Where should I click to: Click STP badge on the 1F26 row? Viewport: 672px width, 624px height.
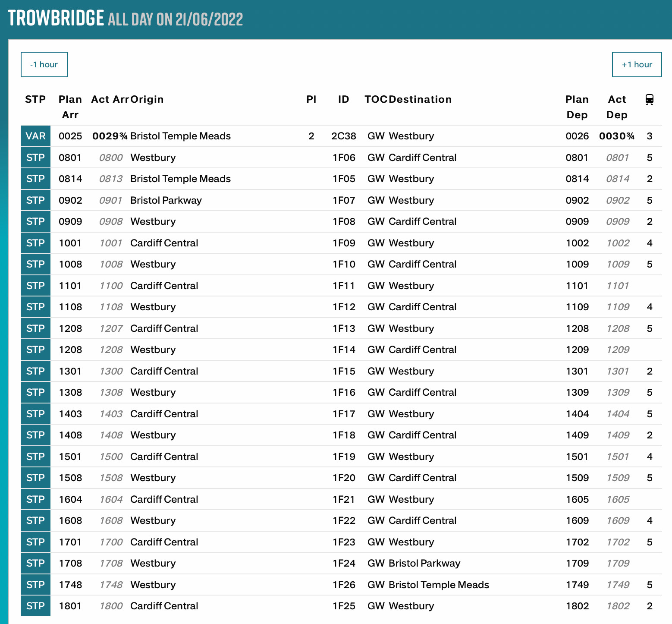[35, 585]
